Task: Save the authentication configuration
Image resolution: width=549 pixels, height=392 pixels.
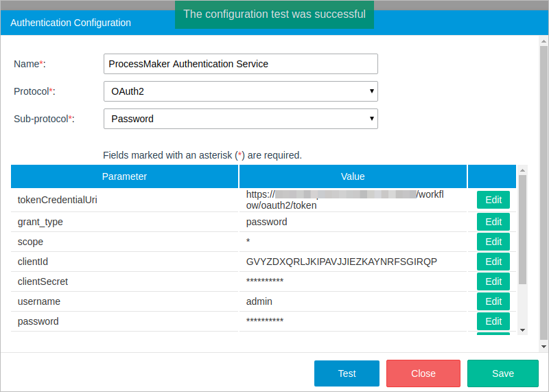Action: click(502, 373)
